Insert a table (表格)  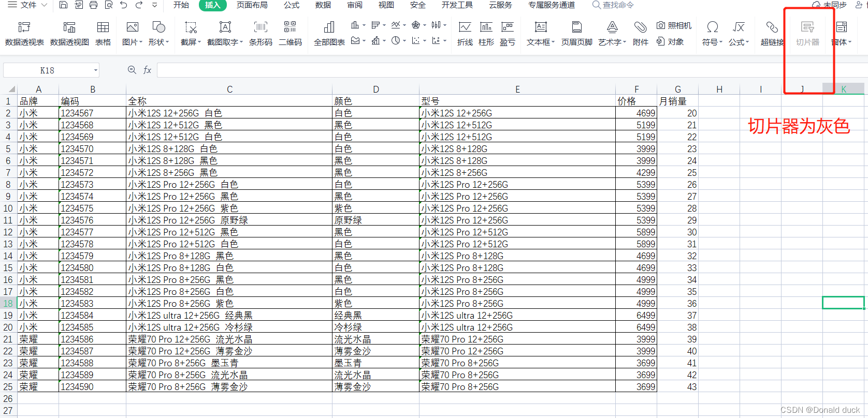point(103,34)
